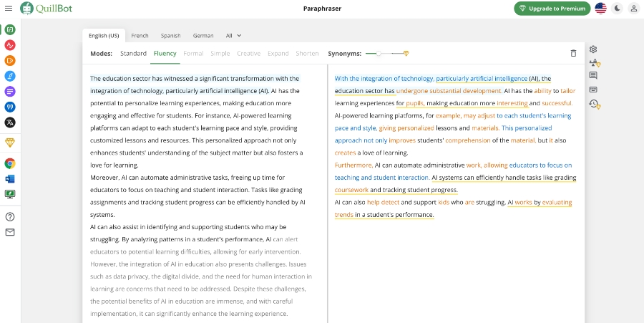
Task: Toggle dark mode with moon icon
Action: 617,9
